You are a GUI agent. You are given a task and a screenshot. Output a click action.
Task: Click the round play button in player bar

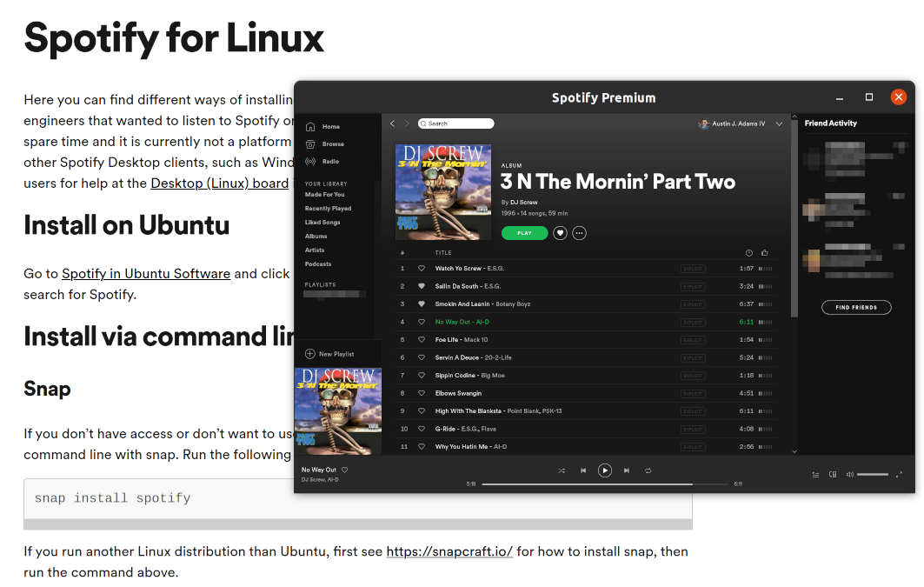(605, 470)
